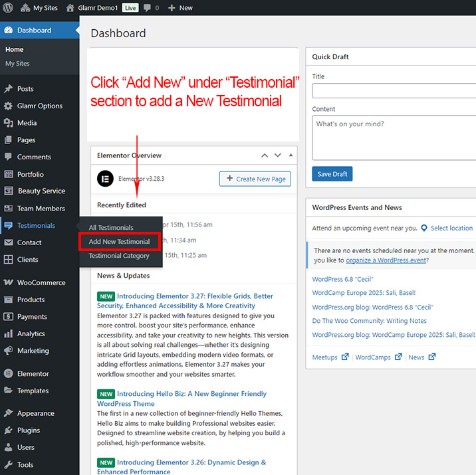476x475 pixels.
Task: Click the Live status badge
Action: click(130, 8)
